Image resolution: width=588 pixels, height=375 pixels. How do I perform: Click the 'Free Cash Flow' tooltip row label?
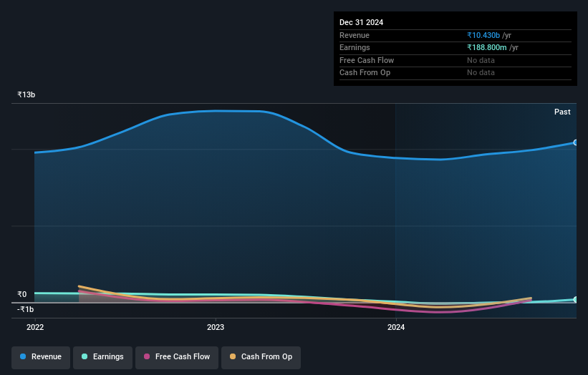[x=367, y=60]
